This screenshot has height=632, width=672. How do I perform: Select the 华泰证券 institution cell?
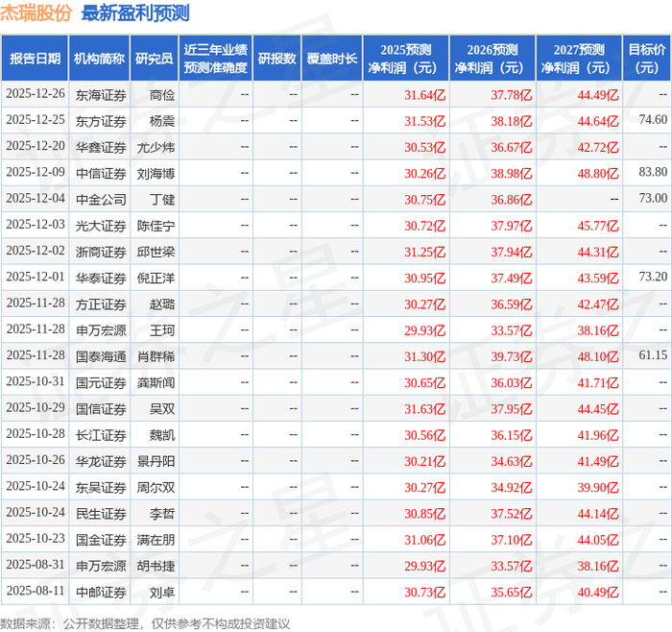point(101,278)
